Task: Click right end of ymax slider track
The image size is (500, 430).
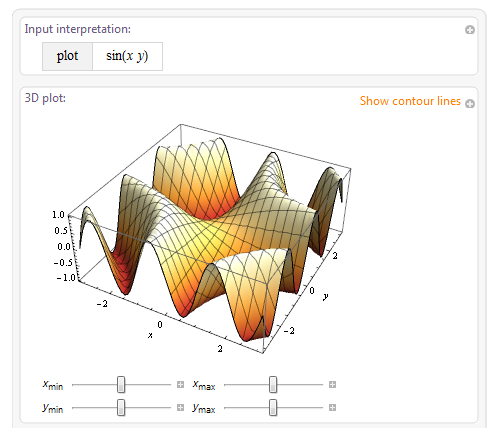Action: click(321, 407)
